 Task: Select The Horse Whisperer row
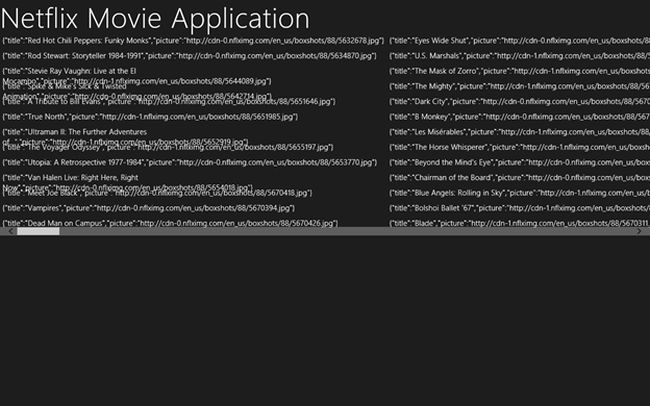(x=519, y=147)
